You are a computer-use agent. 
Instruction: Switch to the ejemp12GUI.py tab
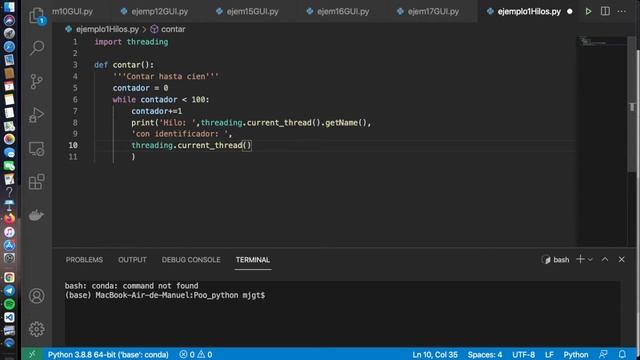click(155, 11)
